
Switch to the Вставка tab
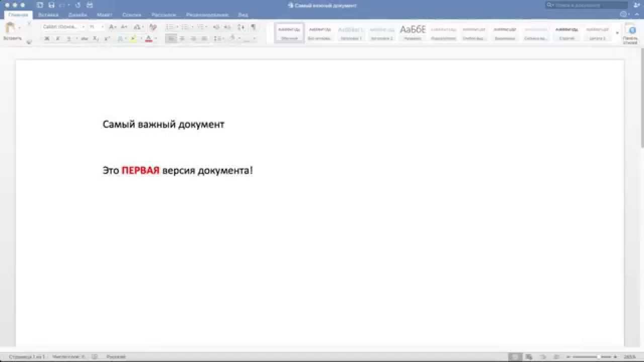coord(48,15)
